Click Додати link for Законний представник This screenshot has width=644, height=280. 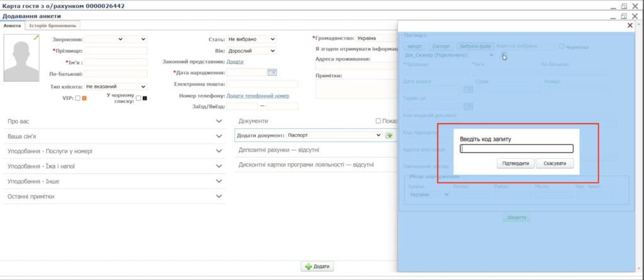click(x=235, y=62)
